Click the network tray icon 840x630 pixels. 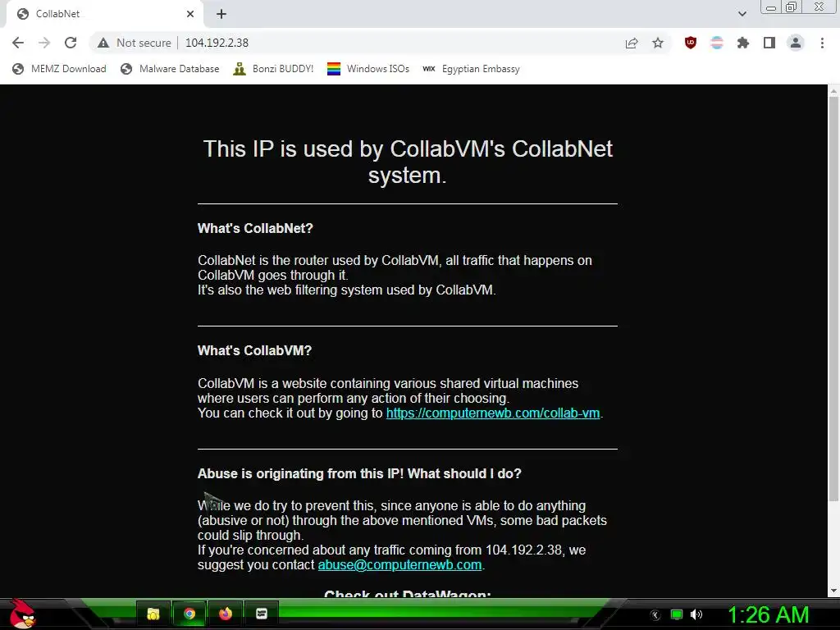coord(677,615)
